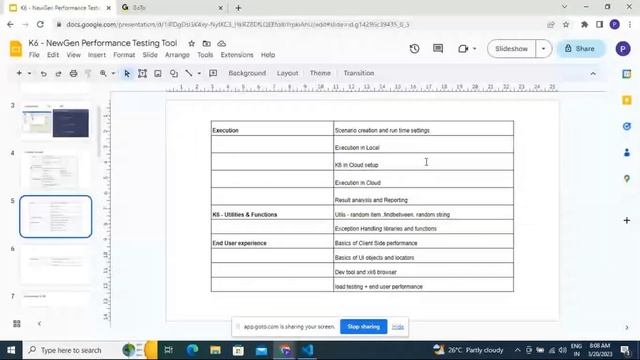The width and height of the screenshot is (640, 360).
Task: Click the camera meet icon
Action: [463, 49]
